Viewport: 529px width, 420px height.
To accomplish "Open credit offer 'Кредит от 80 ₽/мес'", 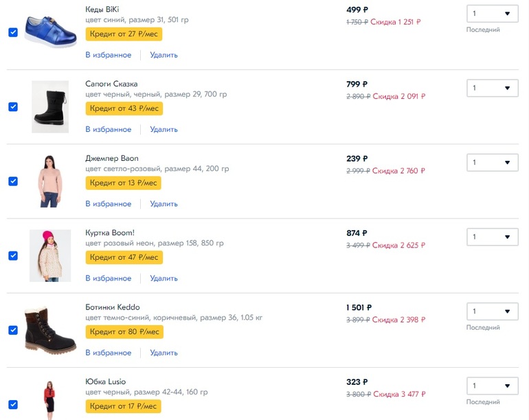I will (124, 332).
